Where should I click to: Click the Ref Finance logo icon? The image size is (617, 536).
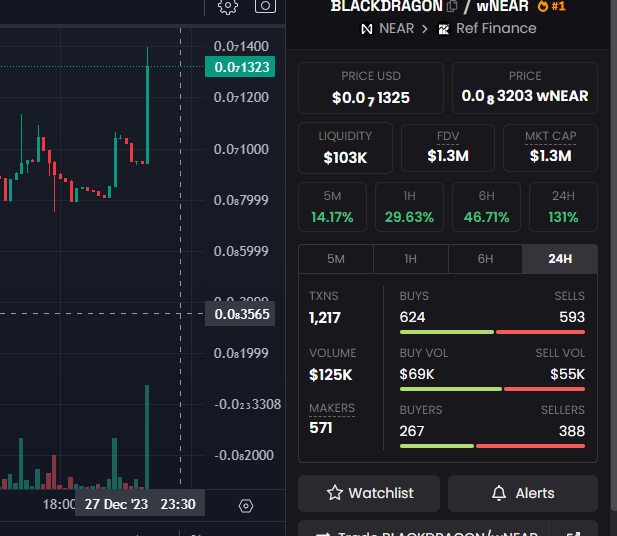[x=444, y=29]
